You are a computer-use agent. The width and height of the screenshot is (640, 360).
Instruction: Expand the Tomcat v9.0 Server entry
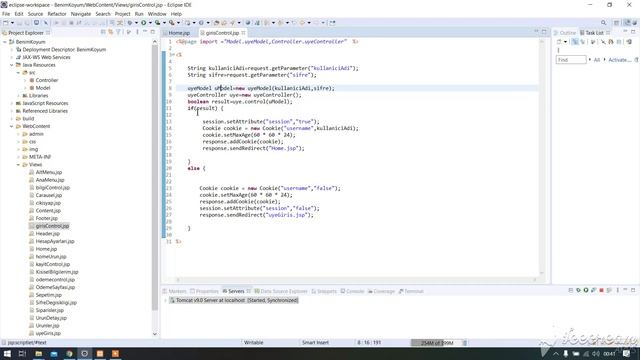click(165, 300)
